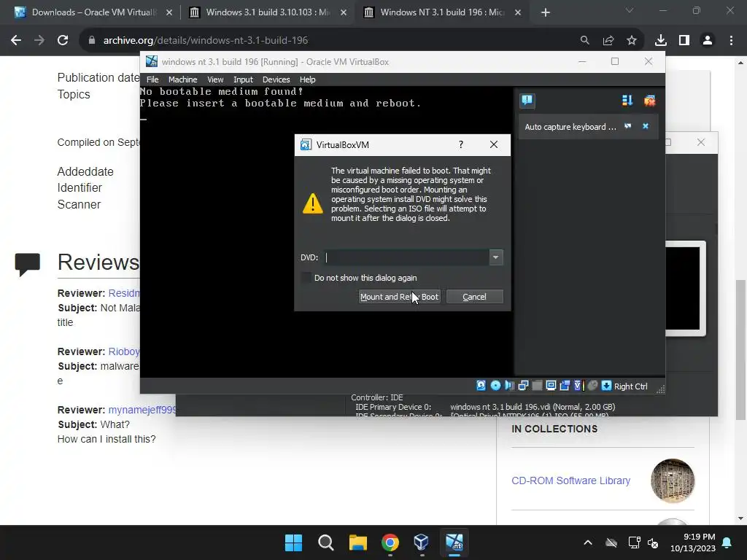Click the virtualization 'V' indicator in status bar
Viewport: 747px width, 560px height.
[x=578, y=386]
